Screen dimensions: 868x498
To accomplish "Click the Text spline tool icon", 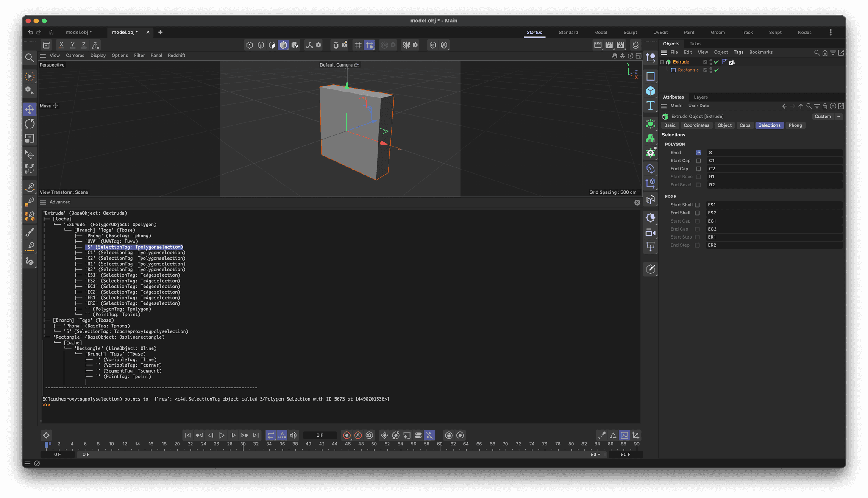I will [x=651, y=105].
